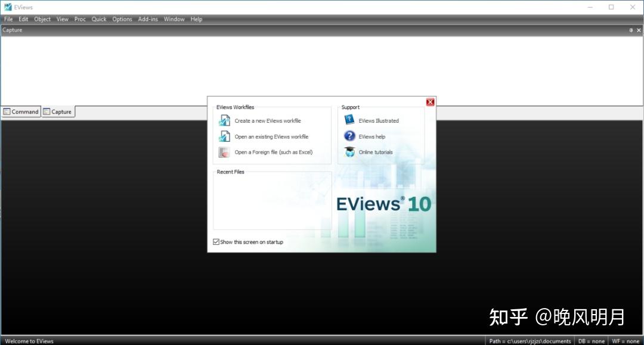Click the Create a new EViews workfile icon

point(224,120)
